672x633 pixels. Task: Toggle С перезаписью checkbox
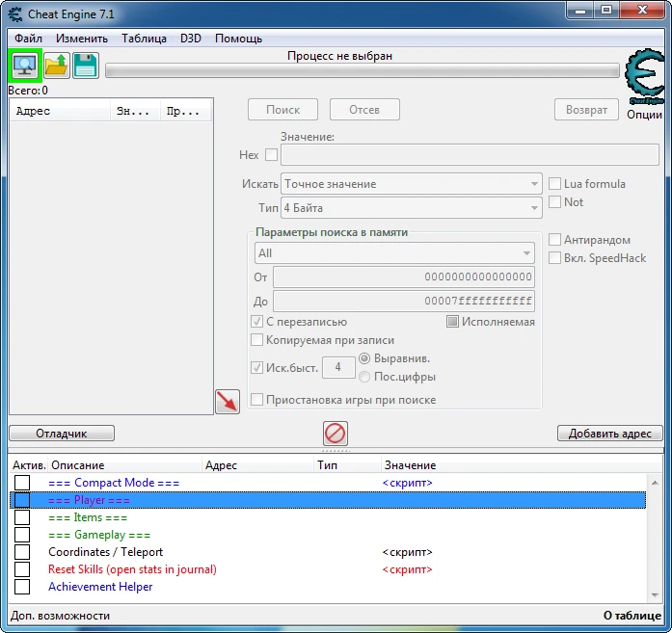(256, 321)
